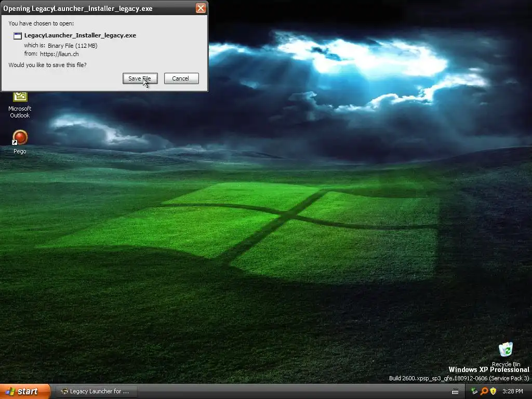Select the Microsoft Outlook desktop icon
532x399 pixels.
click(20, 105)
